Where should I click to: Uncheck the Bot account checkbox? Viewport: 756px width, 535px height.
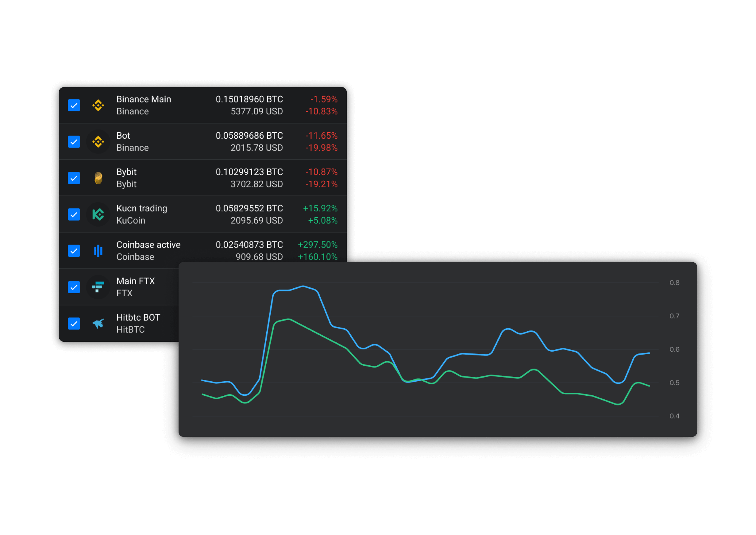coord(74,142)
